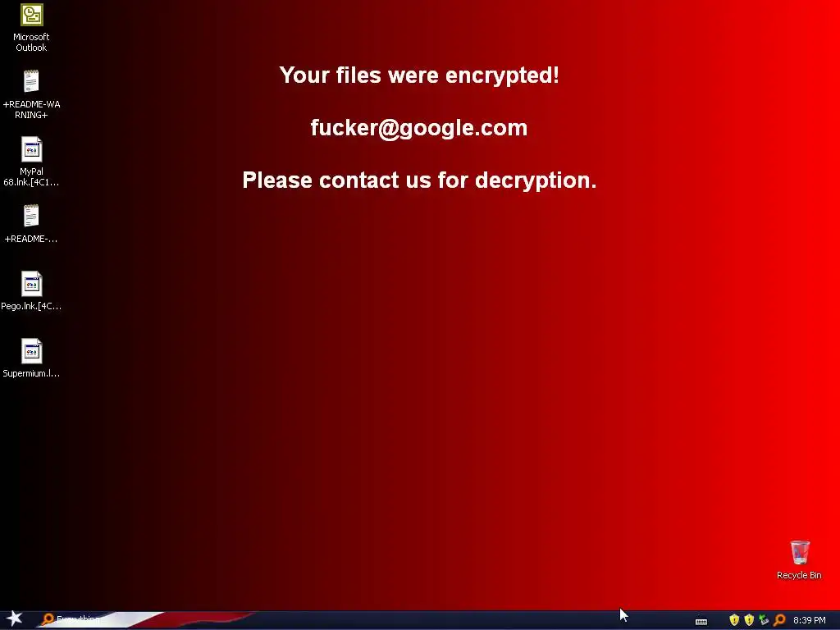Image resolution: width=840 pixels, height=630 pixels.
Task: Click the on-screen keyboard tray icon
Action: 701,621
